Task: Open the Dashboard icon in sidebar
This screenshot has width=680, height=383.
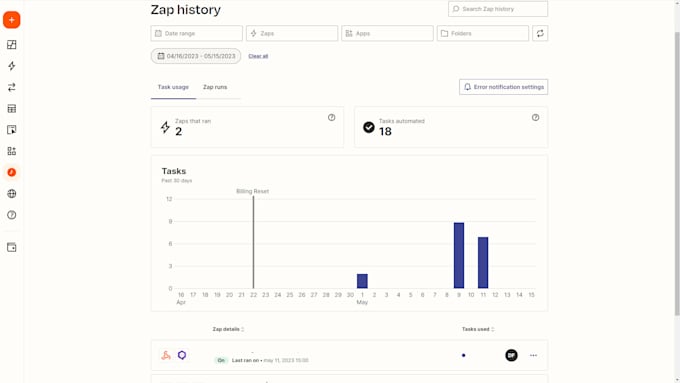Action: coord(12,45)
